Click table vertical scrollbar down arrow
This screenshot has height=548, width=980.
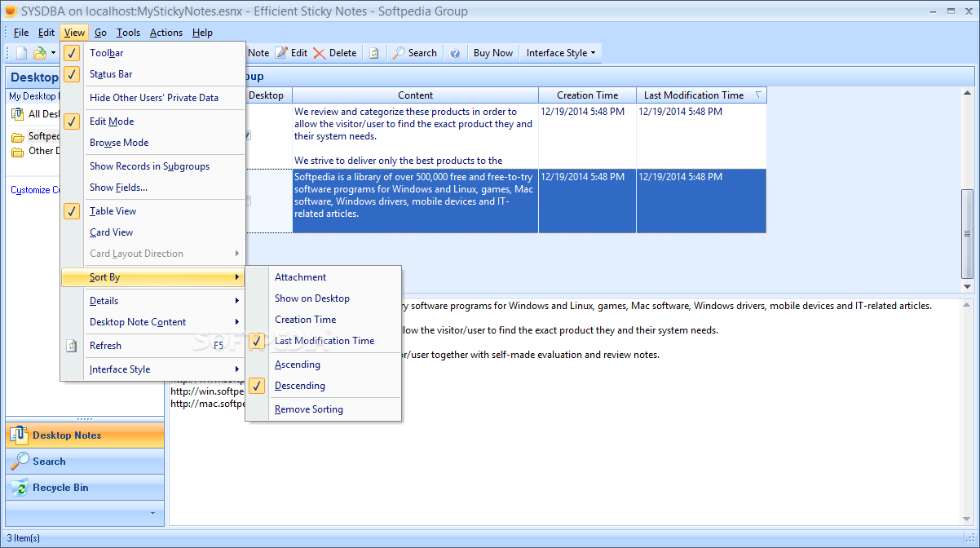[968, 287]
